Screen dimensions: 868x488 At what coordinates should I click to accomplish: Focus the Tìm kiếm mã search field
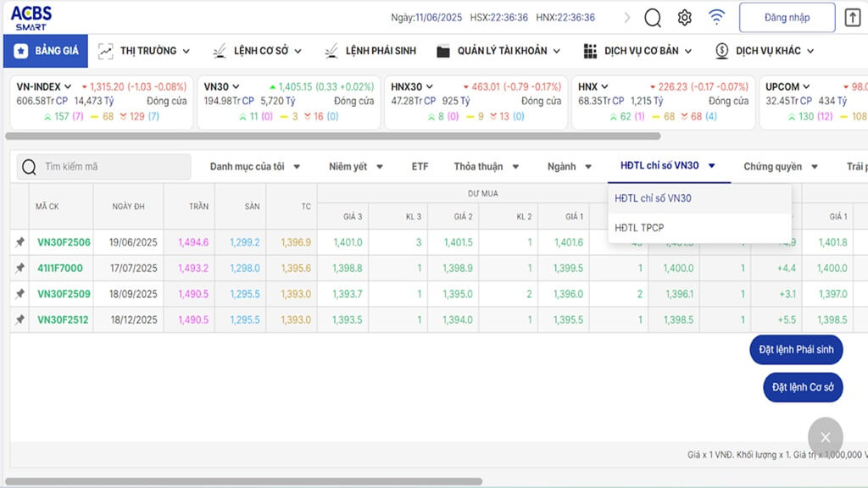coord(103,167)
